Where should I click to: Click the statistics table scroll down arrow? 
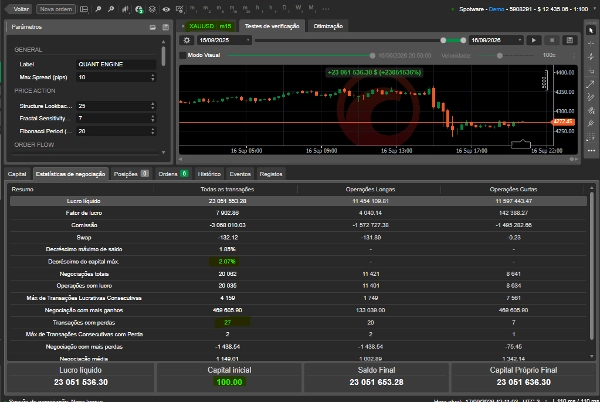(592, 356)
